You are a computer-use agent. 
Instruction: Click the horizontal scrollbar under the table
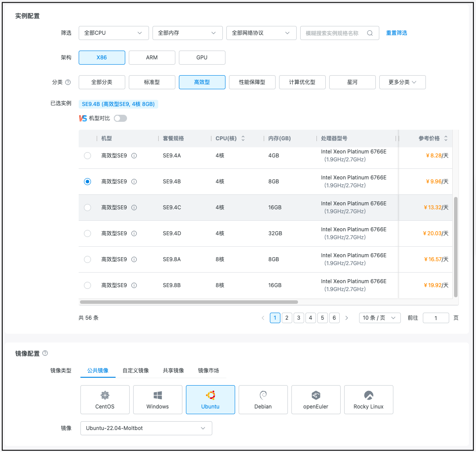[189, 302]
